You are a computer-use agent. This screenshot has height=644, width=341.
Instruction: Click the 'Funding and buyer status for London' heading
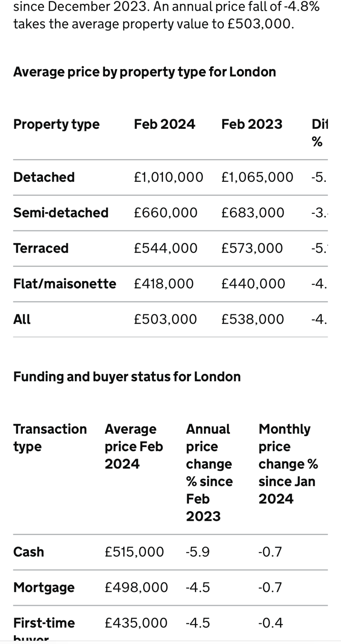tap(127, 377)
